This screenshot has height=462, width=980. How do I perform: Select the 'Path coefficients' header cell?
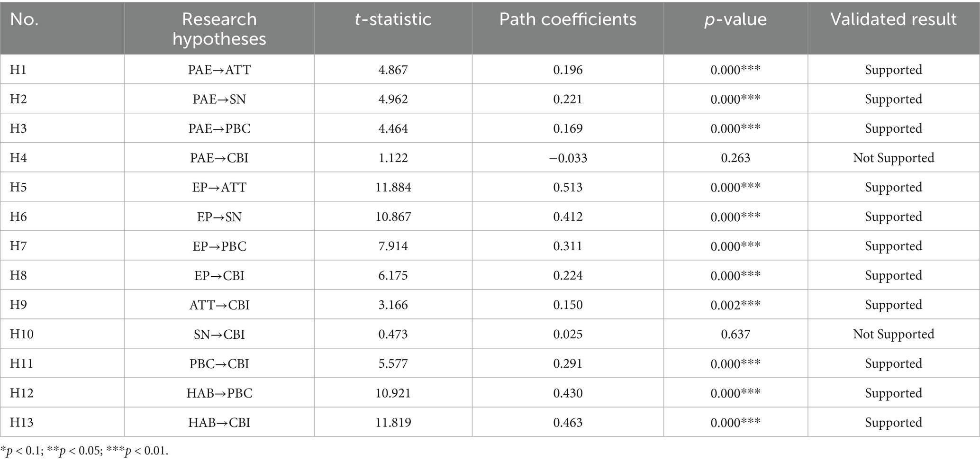[567, 19]
